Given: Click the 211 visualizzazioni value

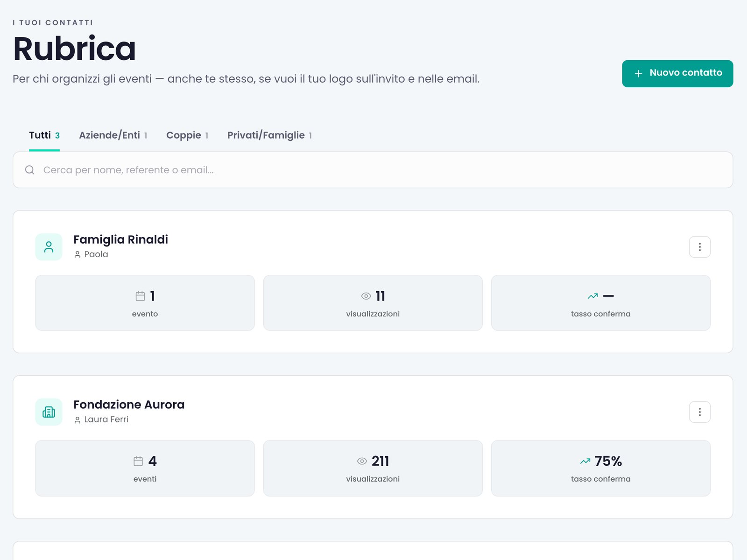Looking at the screenshot, I should pyautogui.click(x=381, y=461).
